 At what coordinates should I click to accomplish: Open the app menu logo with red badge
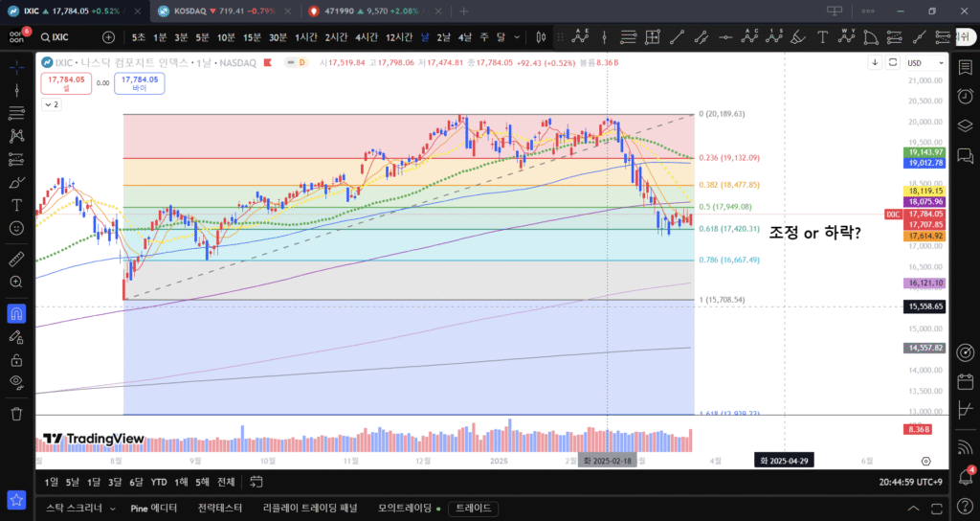[17, 37]
